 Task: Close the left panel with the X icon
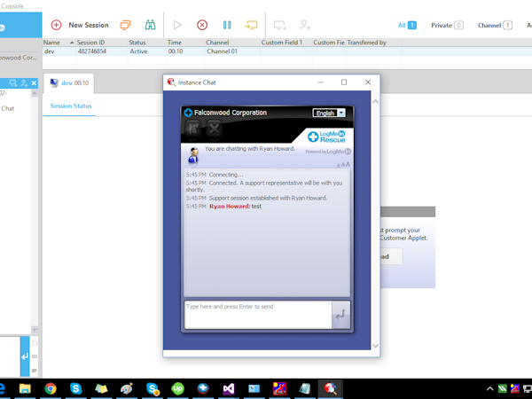[34, 83]
